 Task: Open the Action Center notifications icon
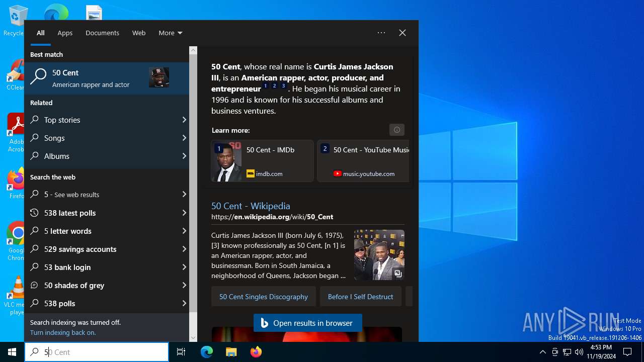pyautogui.click(x=627, y=352)
